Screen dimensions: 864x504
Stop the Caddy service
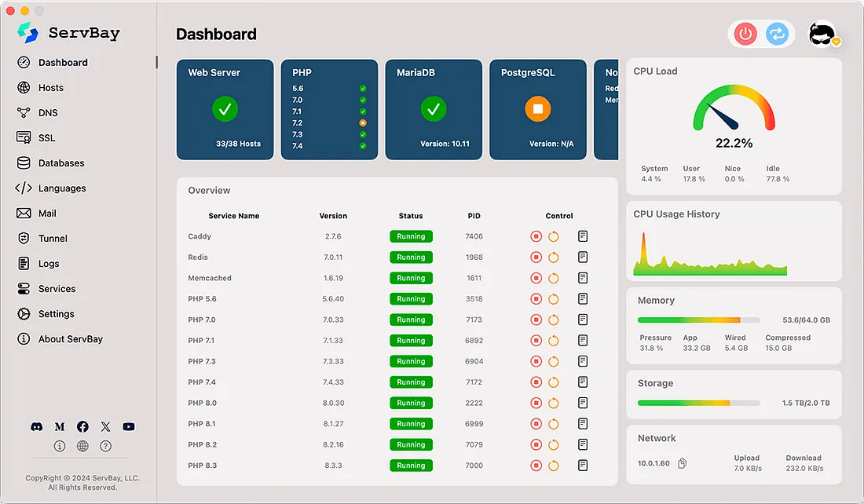[x=536, y=236]
